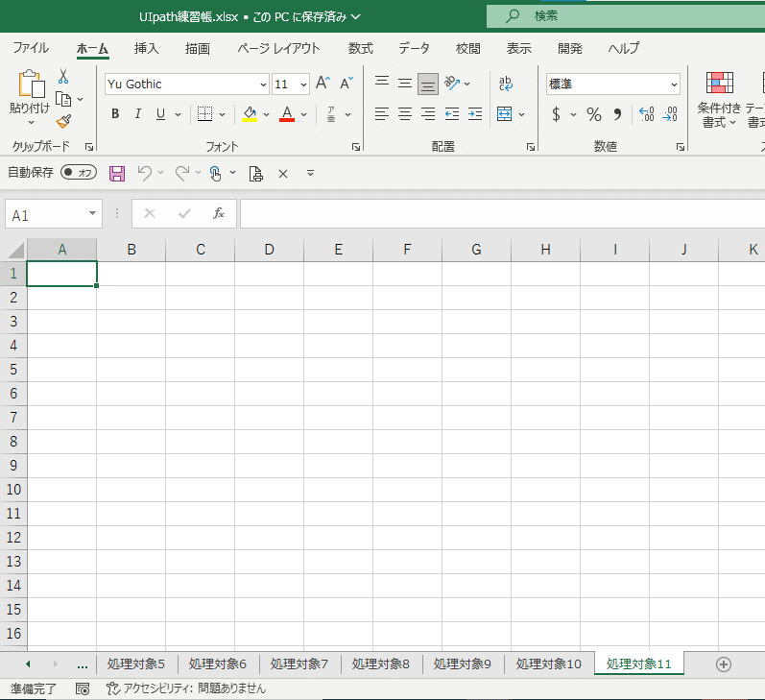Apply comma style
Screen dimensions: 765x700
click(617, 114)
